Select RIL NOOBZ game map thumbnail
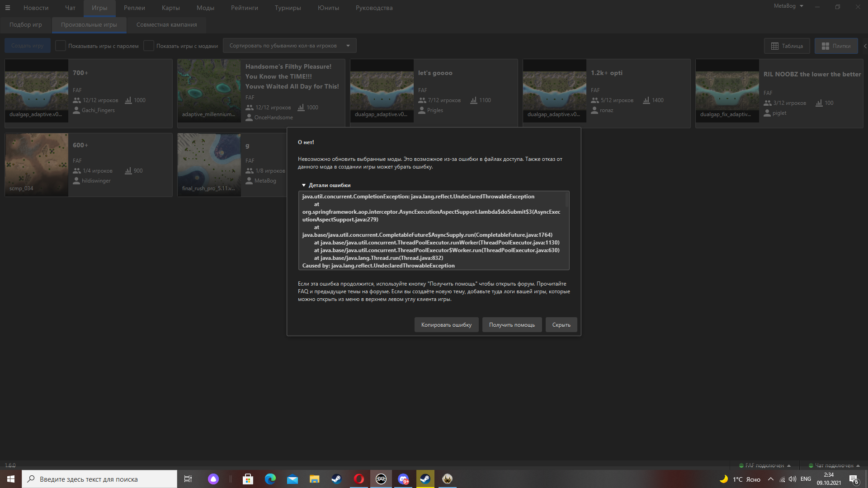This screenshot has height=488, width=868. tap(727, 91)
